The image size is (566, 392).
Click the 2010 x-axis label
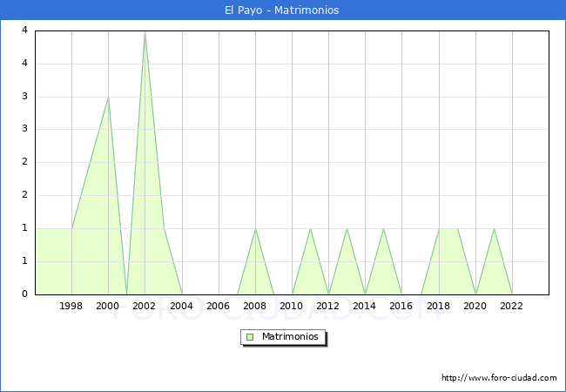coord(292,306)
